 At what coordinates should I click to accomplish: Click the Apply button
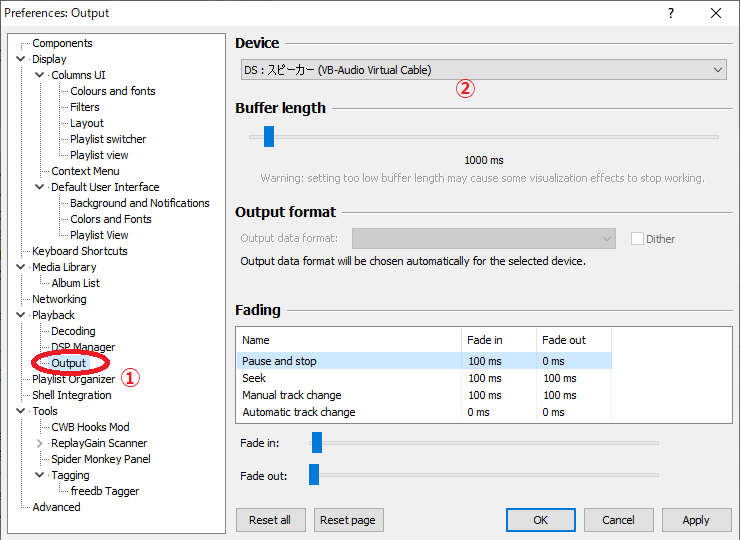click(696, 520)
